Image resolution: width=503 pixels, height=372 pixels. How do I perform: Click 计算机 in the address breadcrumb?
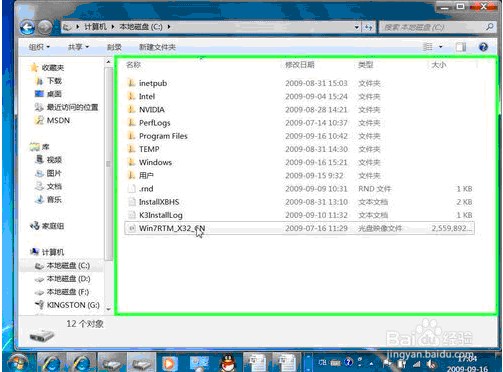pos(95,27)
